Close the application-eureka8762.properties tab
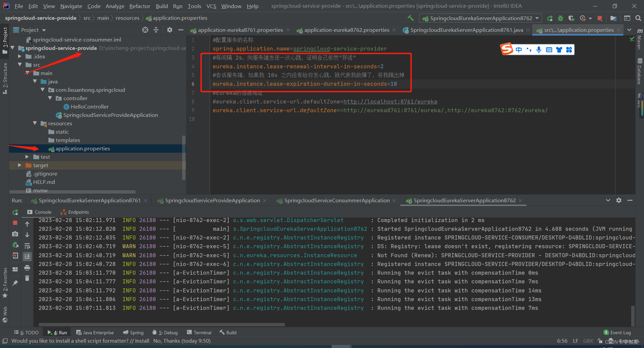644x348 pixels. click(x=394, y=30)
